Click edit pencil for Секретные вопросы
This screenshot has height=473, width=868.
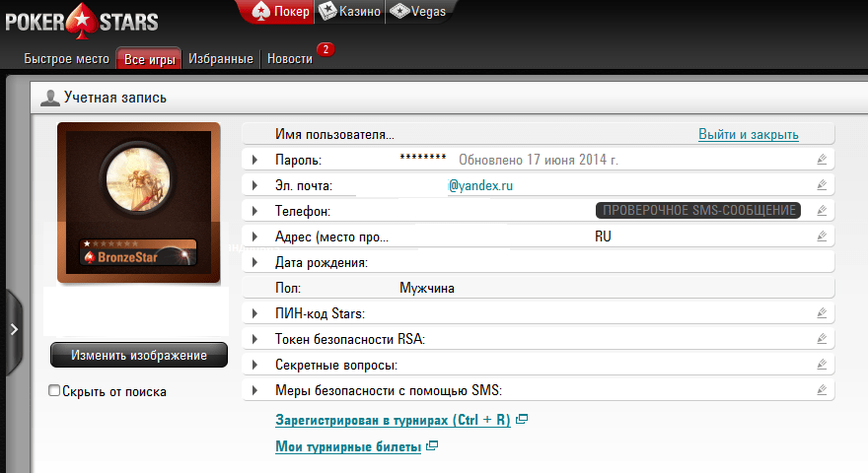[821, 365]
